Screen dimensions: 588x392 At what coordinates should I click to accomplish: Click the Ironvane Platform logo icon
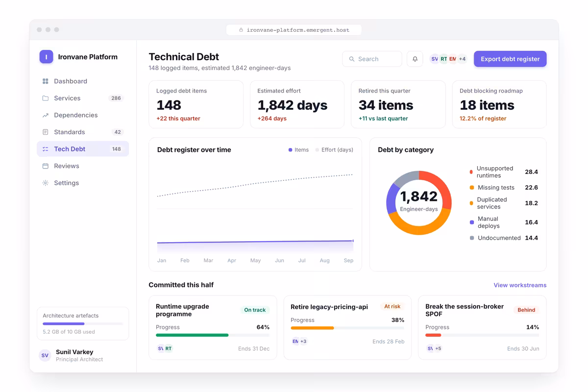[46, 57]
